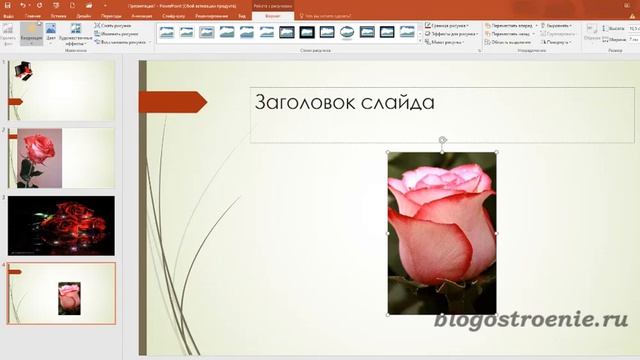Undo the last action
This screenshot has height=360, width=640.
coord(22,5)
